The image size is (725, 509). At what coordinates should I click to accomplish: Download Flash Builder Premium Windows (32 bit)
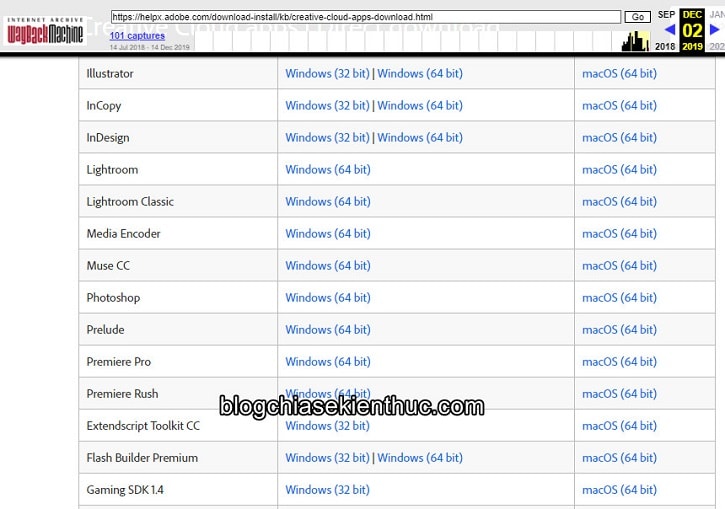(327, 458)
